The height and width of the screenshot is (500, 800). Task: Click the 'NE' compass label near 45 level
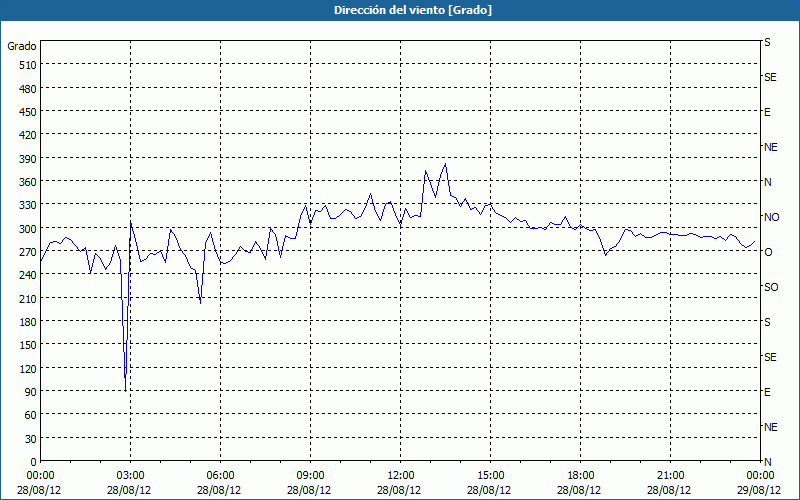point(771,427)
